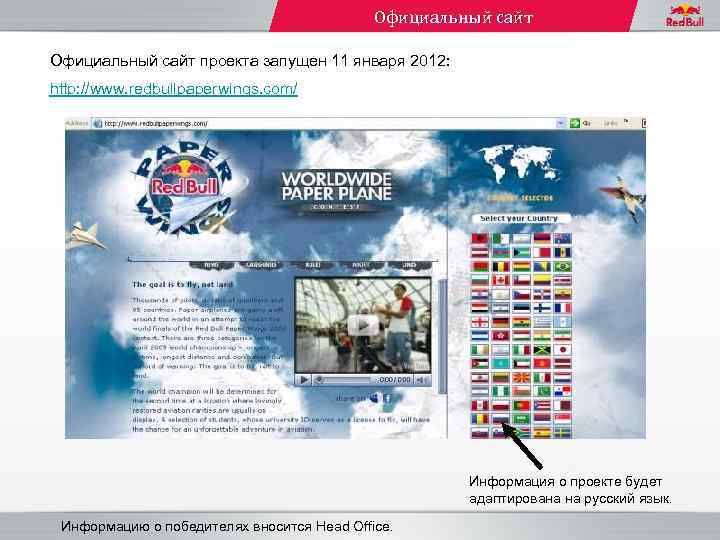Open the redbullpaperwings.com hyperlink
720x540 pixels.
(174, 88)
